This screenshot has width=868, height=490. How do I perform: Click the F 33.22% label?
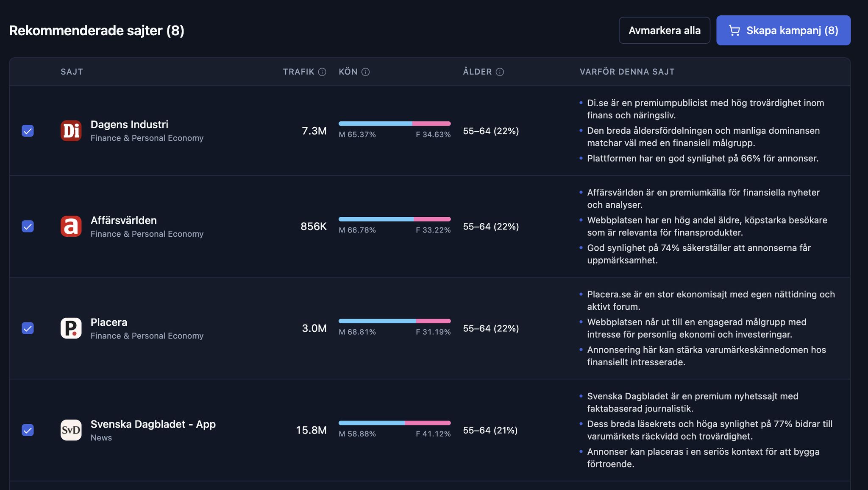pyautogui.click(x=433, y=230)
